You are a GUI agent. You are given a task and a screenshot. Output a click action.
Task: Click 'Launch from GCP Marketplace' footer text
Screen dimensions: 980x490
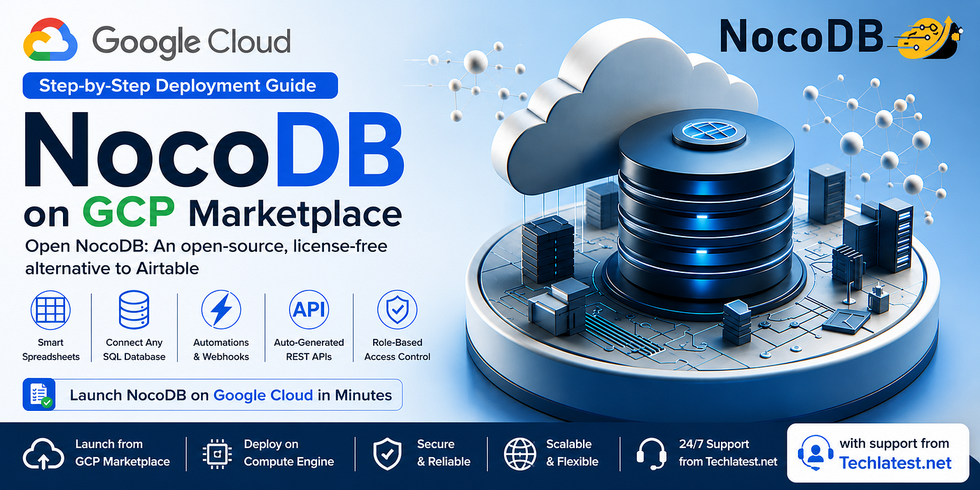click(122, 453)
